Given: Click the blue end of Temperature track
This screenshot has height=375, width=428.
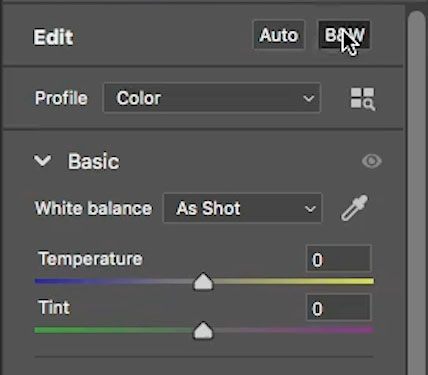Looking at the screenshot, I should pyautogui.click(x=43, y=282).
